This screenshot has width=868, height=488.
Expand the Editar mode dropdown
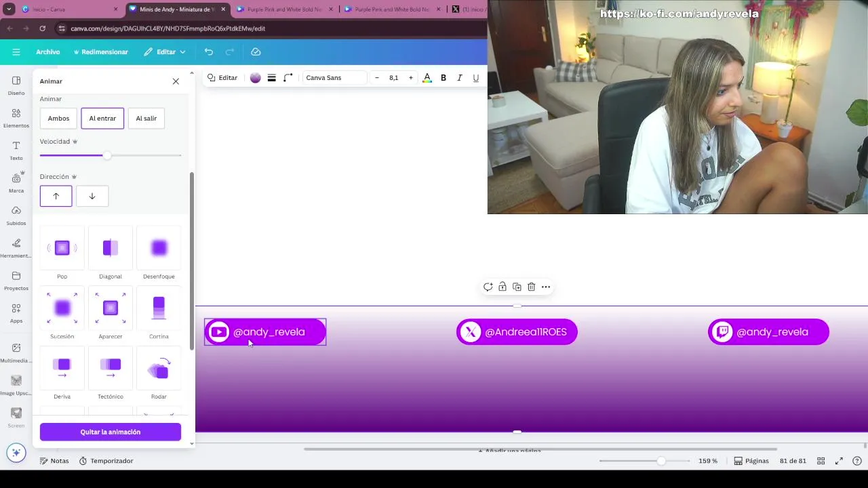coord(165,52)
